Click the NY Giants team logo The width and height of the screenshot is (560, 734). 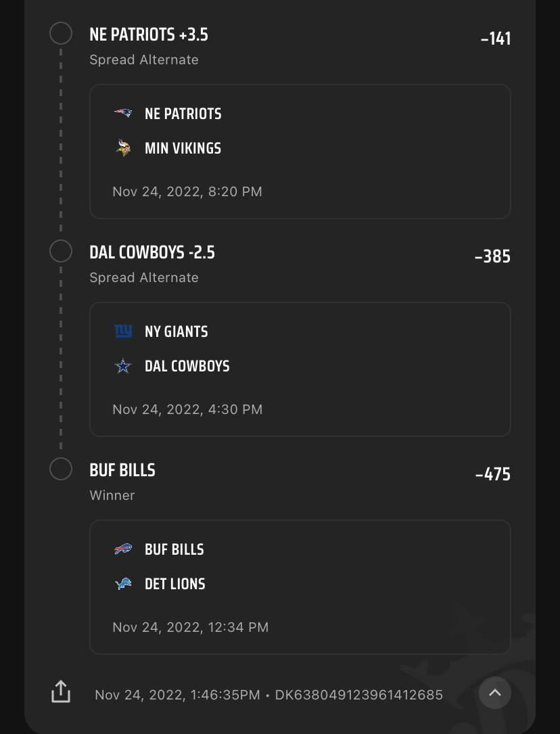click(x=124, y=331)
